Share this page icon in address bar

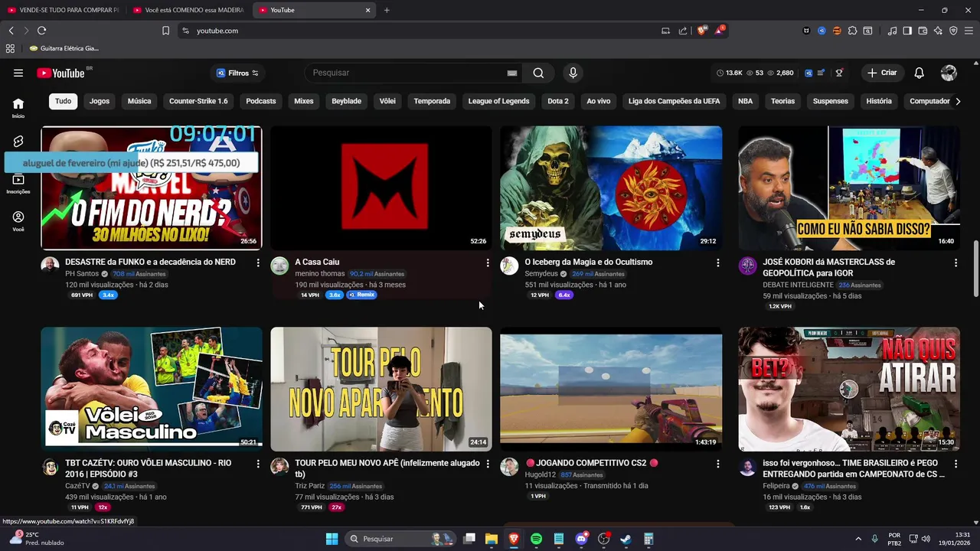pyautogui.click(x=682, y=31)
